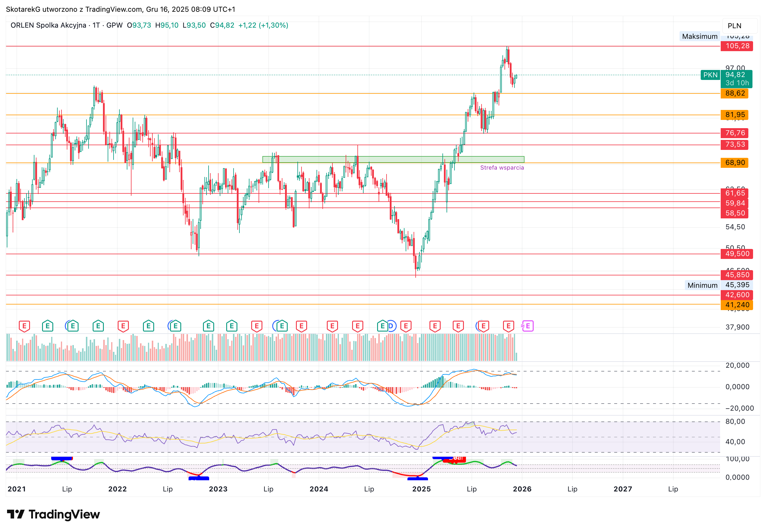The image size is (766, 532).
Task: Click the 2027 label on time axis
Action: coord(623,489)
